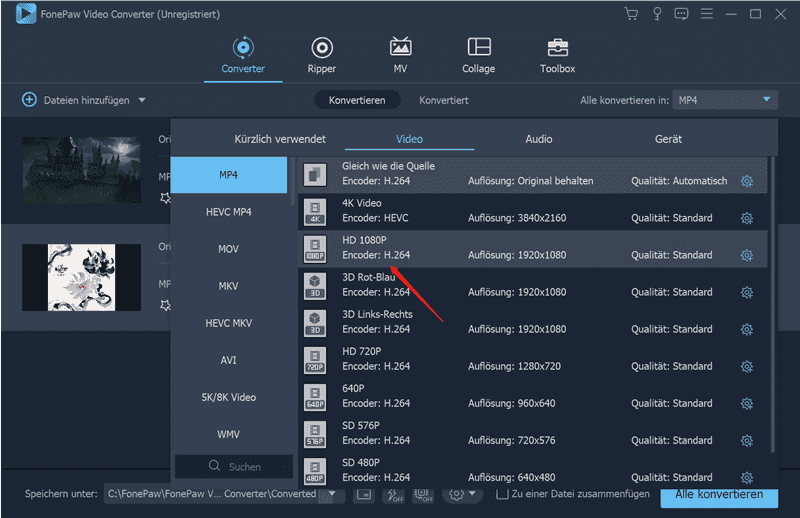Switch to the Converter tab
Viewport: 800px width, 518px height.
coord(243,55)
